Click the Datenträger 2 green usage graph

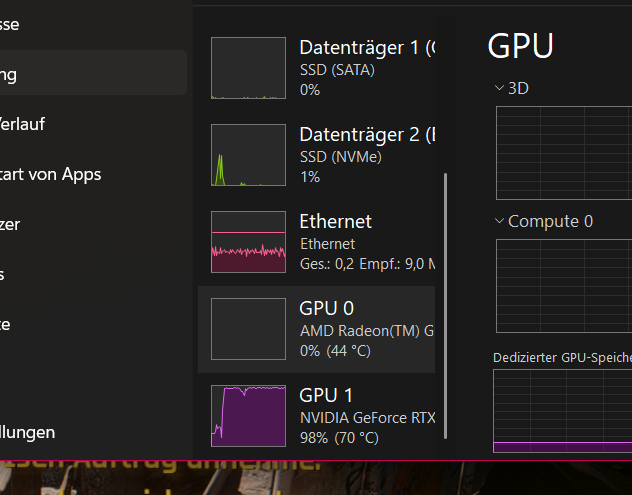tap(248, 155)
